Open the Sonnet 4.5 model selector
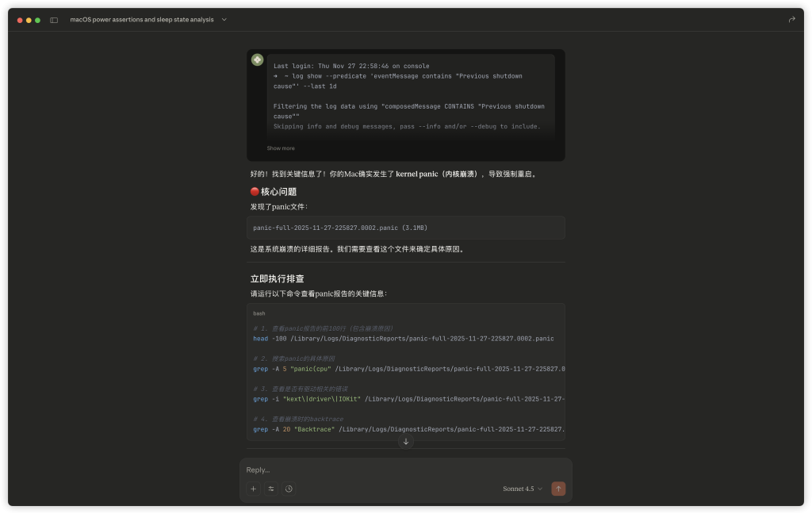 point(523,489)
